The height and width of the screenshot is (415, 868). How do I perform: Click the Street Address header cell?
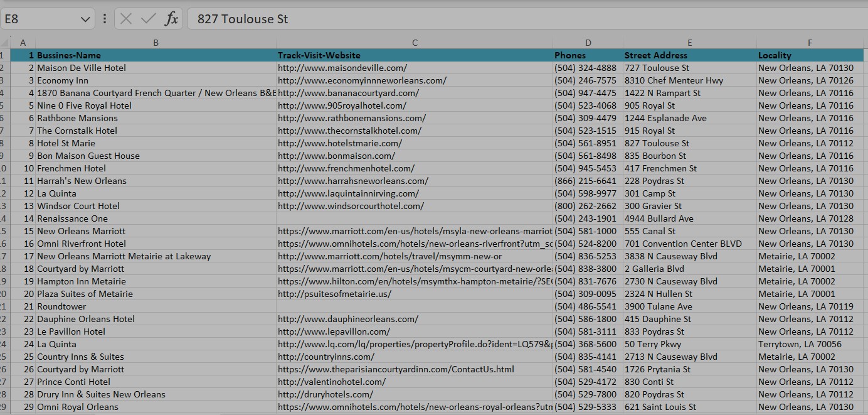pyautogui.click(x=690, y=55)
